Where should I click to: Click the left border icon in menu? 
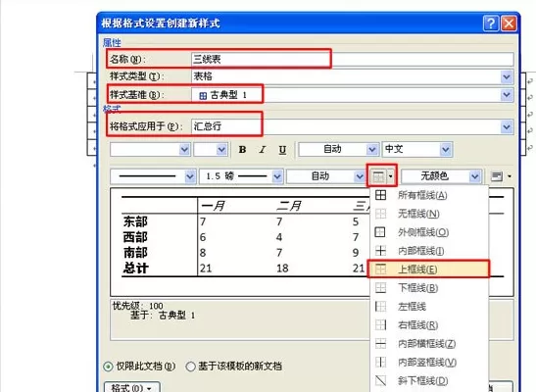click(380, 307)
